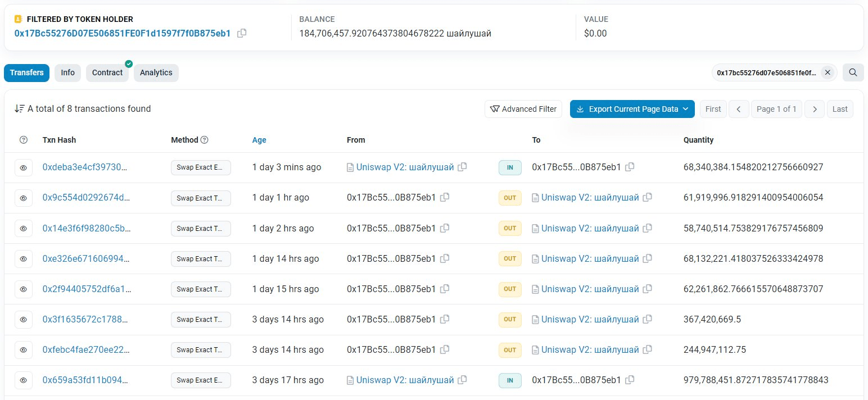Toggle eye preview for 0xdeba3e4cf39730 transaction
868x400 pixels.
point(24,167)
